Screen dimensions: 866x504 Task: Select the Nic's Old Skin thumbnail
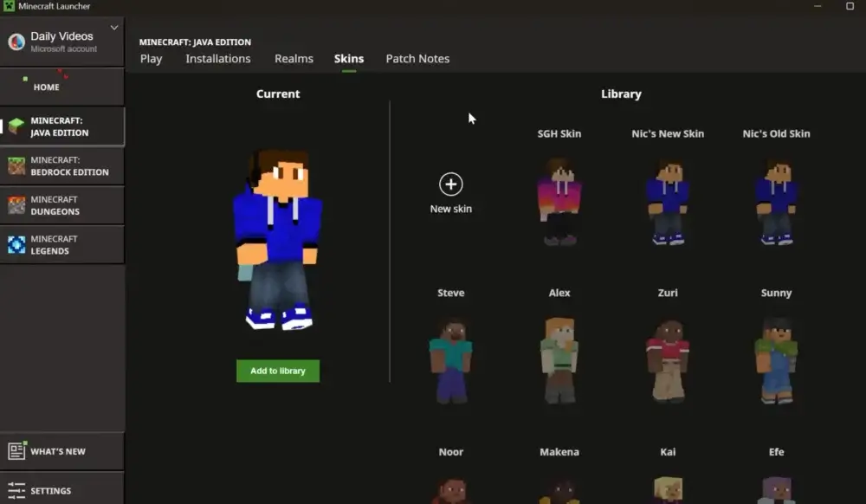coord(777,202)
